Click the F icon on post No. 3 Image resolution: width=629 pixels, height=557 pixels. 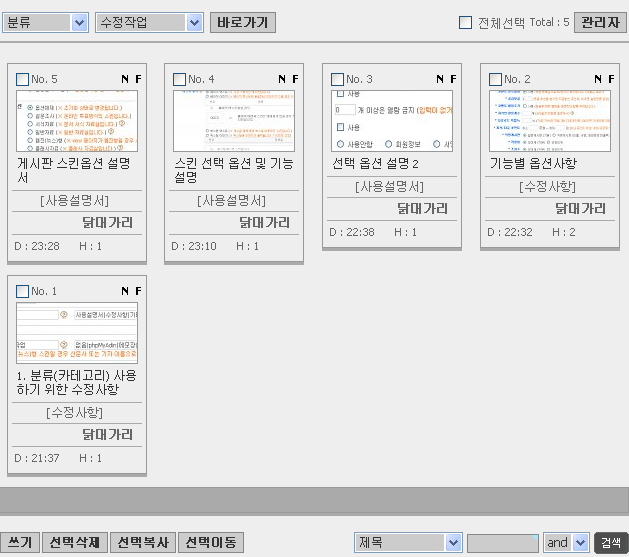tap(453, 79)
